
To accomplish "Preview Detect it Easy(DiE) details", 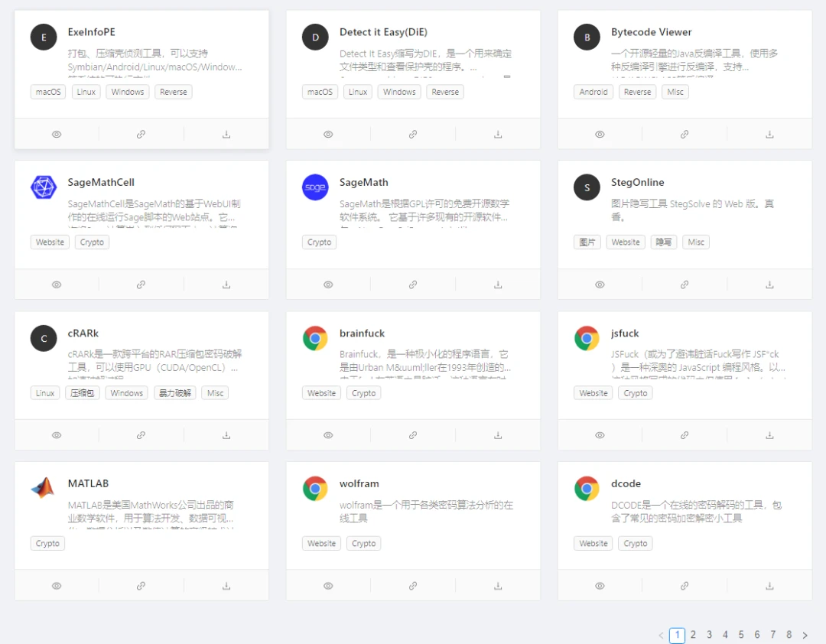I will point(328,134).
